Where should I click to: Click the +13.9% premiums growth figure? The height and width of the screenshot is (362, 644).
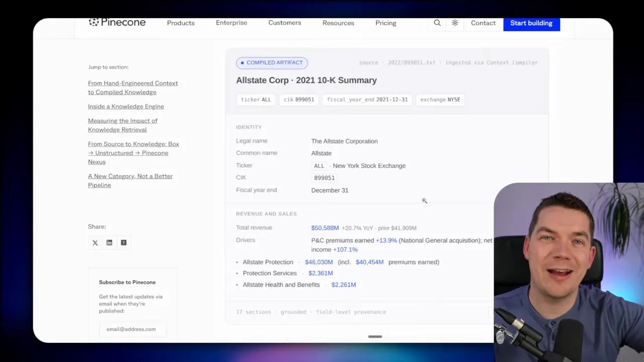pos(386,240)
